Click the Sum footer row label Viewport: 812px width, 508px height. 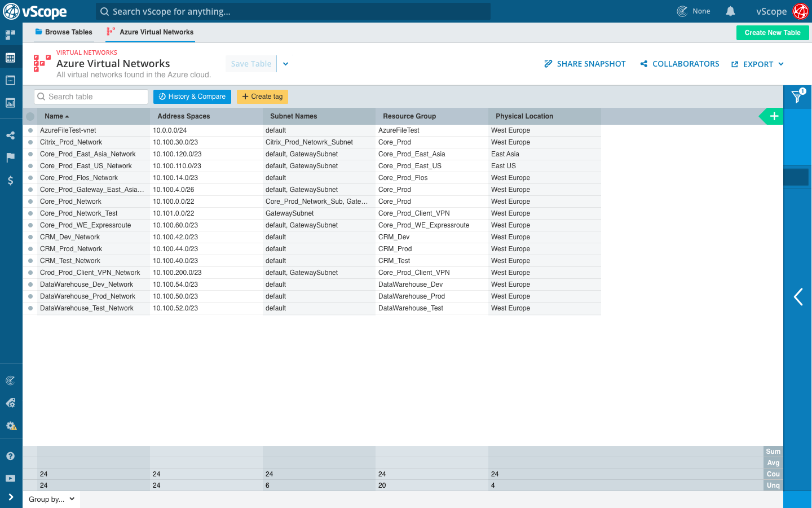coord(773,452)
